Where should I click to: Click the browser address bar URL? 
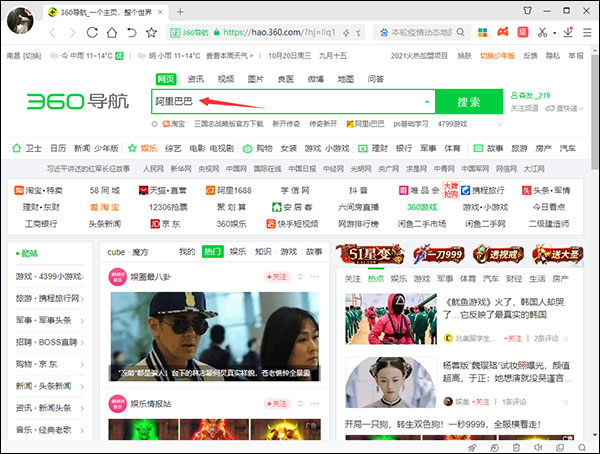coord(279,33)
